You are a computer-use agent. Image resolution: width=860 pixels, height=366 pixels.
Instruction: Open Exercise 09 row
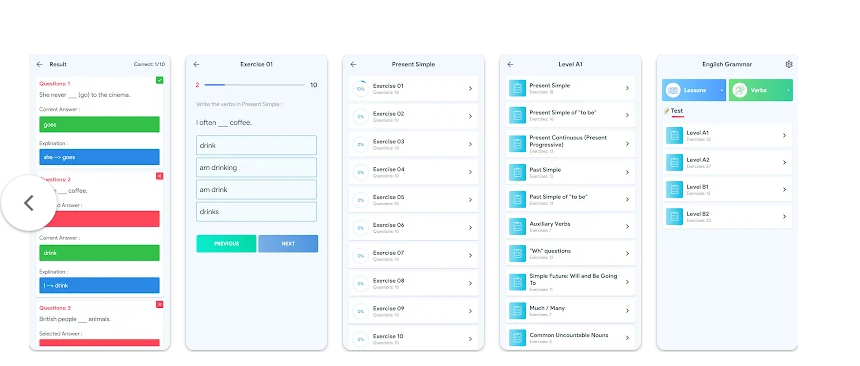(414, 311)
